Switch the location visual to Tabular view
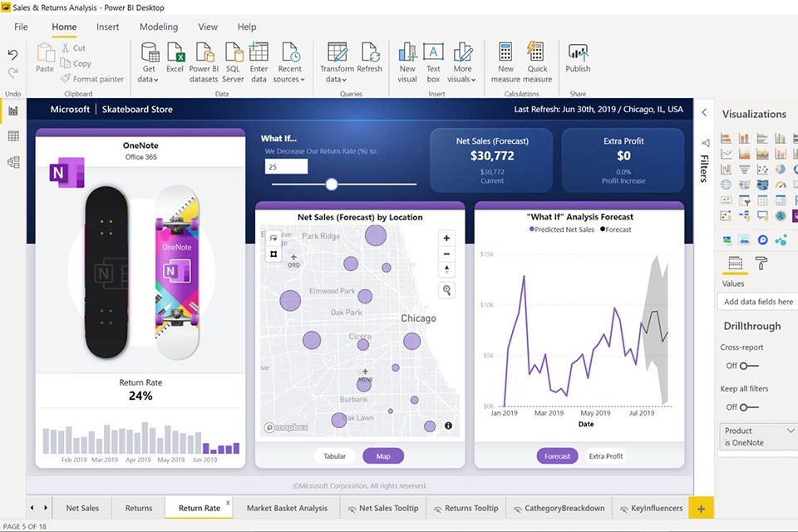 335,456
